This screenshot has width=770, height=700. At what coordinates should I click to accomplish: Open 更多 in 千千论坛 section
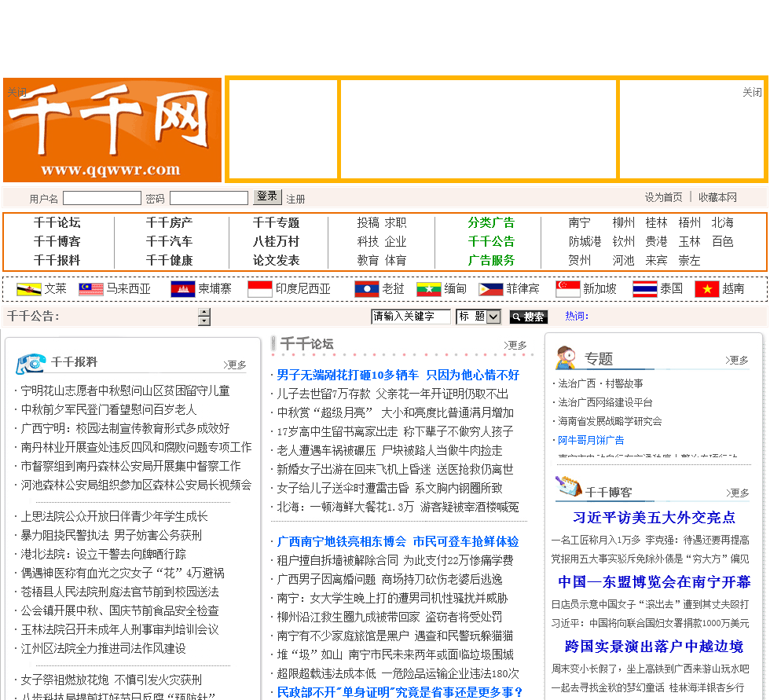click(515, 345)
